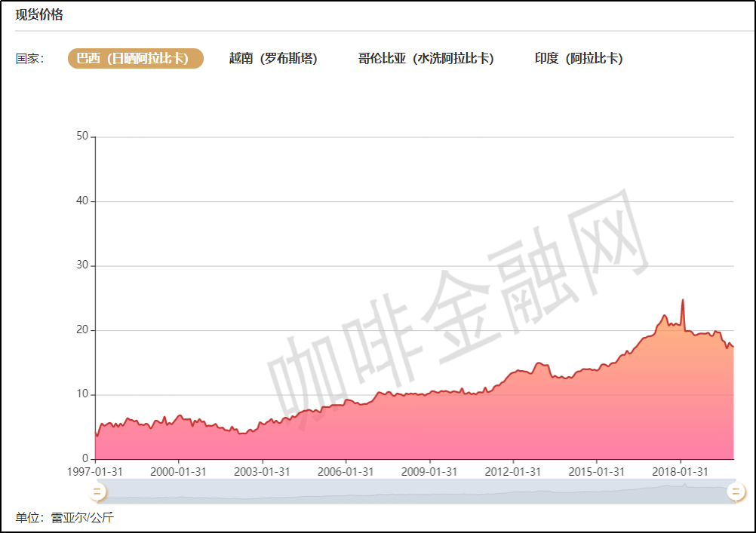This screenshot has width=756, height=533.
Task: Click x-axis label 1997-01-31
Action: (95, 471)
